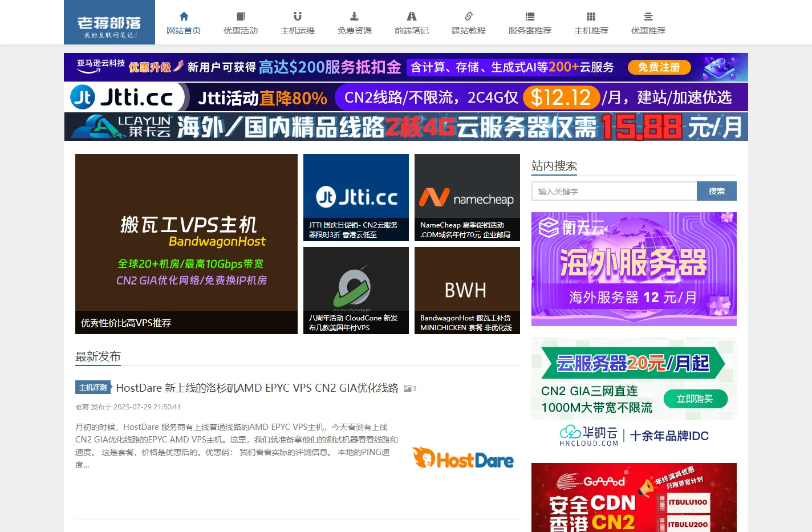Click the download icon above 免费资源

[x=355, y=17]
